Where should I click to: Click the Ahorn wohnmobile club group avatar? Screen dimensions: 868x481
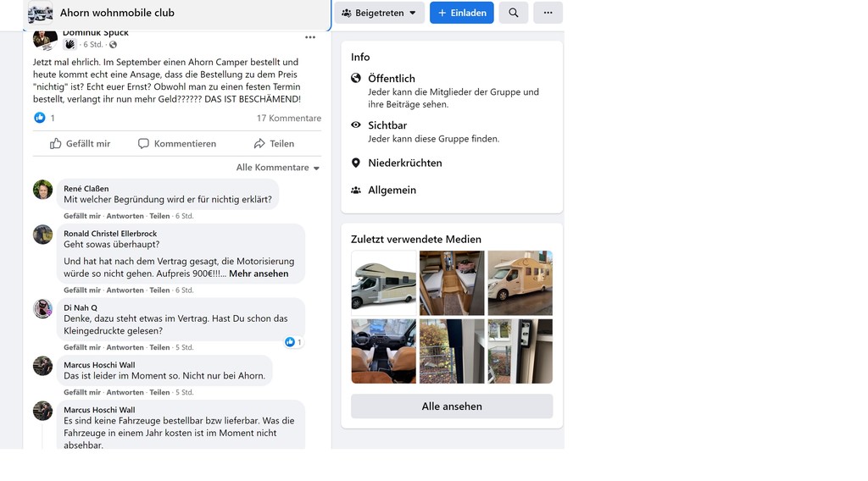(x=41, y=13)
